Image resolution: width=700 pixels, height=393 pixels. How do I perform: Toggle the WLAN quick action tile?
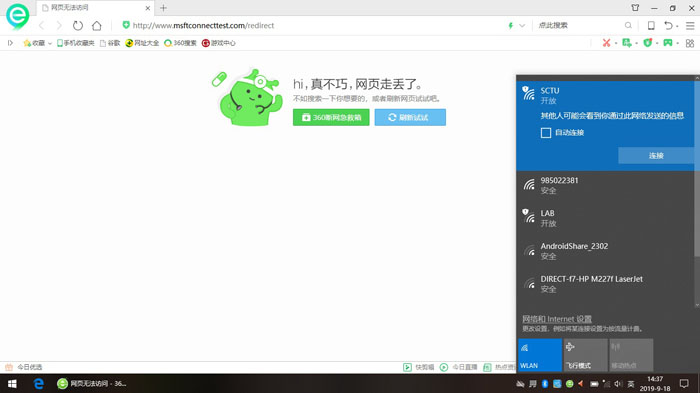pyautogui.click(x=540, y=355)
